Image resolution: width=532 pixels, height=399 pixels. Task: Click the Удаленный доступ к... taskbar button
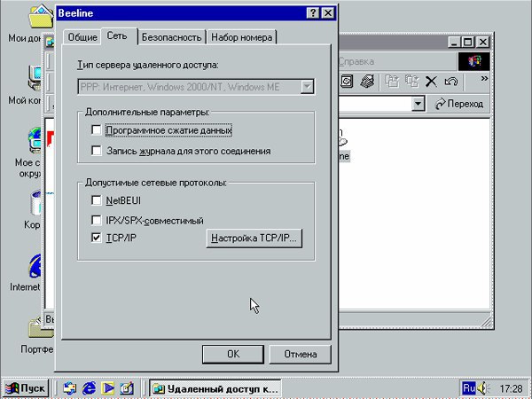pyautogui.click(x=215, y=388)
